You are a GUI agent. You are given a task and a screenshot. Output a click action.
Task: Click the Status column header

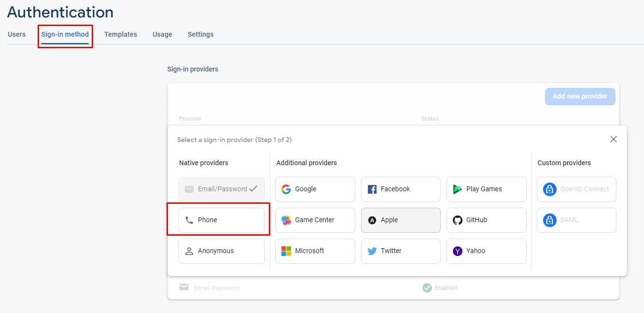point(430,118)
